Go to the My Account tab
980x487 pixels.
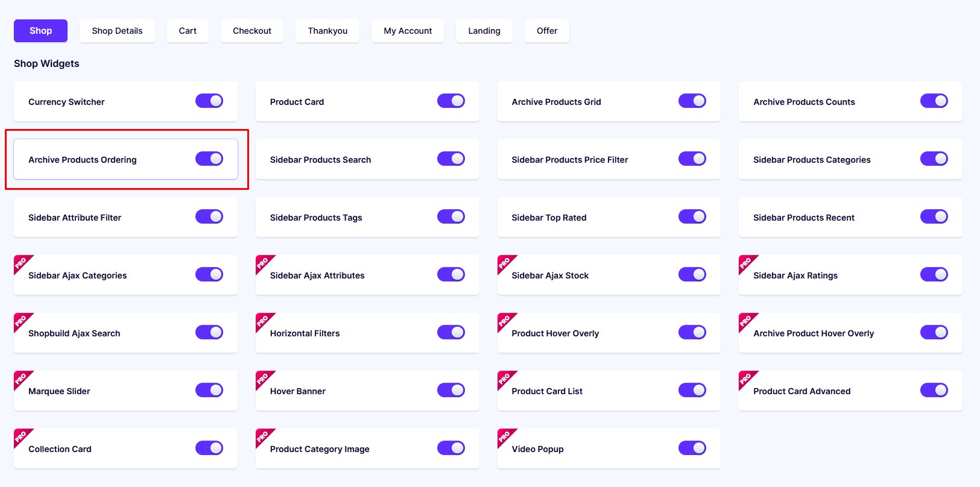pyautogui.click(x=408, y=31)
